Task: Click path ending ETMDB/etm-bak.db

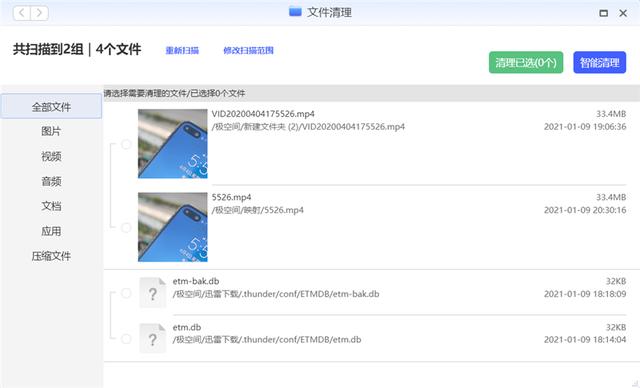Action: click(276, 294)
